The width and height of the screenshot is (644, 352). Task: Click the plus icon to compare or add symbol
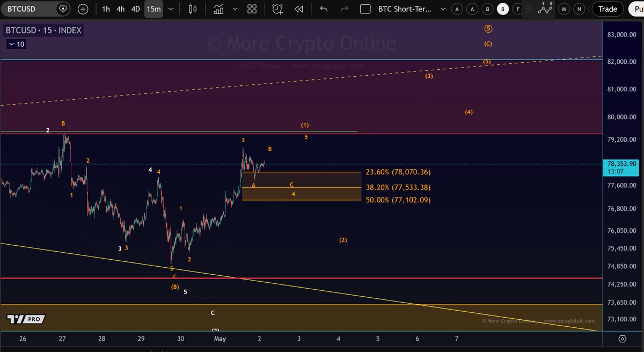tap(83, 9)
